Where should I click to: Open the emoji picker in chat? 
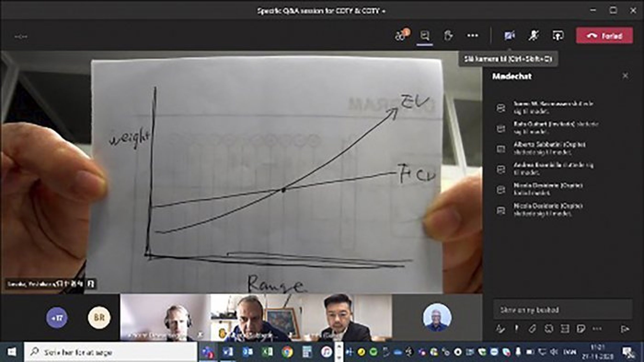tap(548, 329)
